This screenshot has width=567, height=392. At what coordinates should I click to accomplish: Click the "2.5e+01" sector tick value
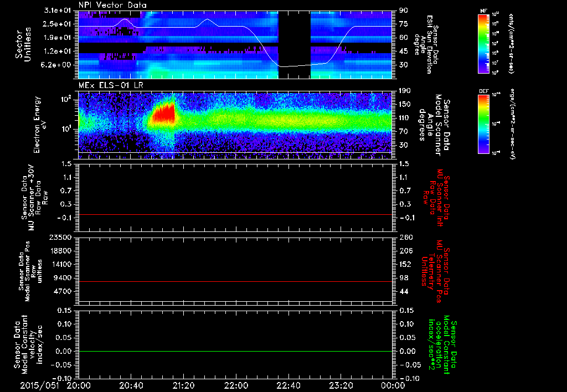pyautogui.click(x=58, y=24)
